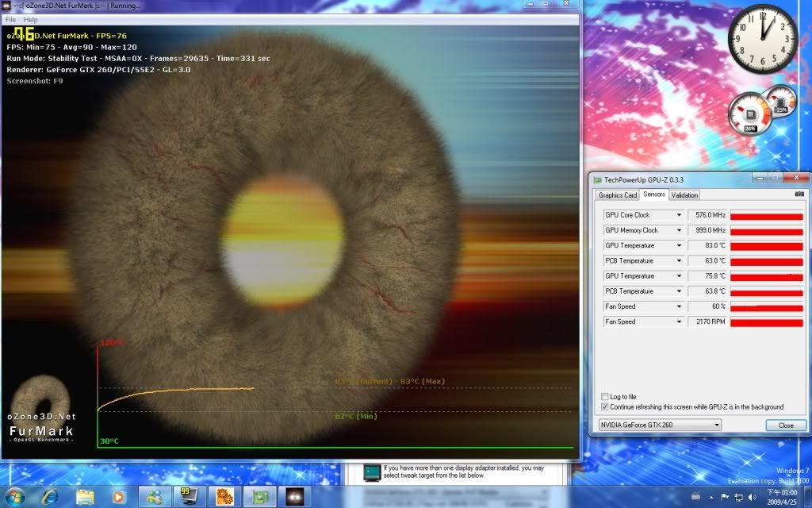Click the GPU Core Clock red graph
The width and height of the screenshot is (812, 508).
coord(767,215)
